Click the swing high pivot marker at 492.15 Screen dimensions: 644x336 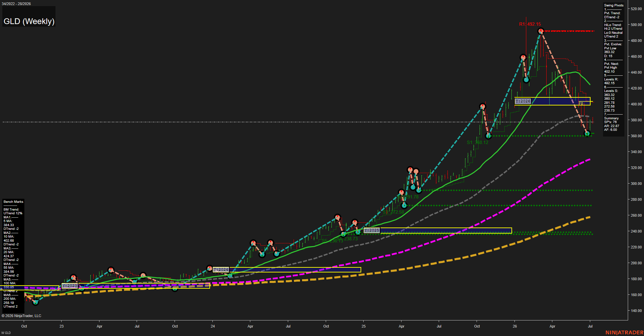[x=541, y=31]
